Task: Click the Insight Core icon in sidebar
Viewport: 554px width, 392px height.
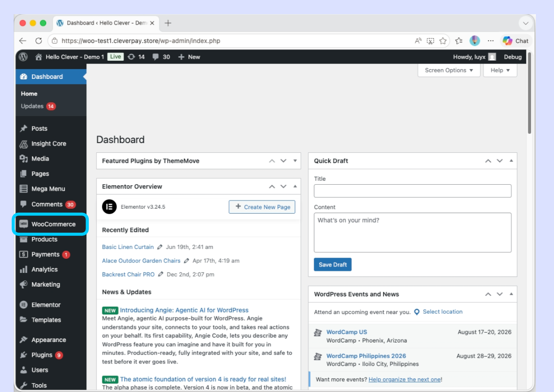Action: pos(24,144)
